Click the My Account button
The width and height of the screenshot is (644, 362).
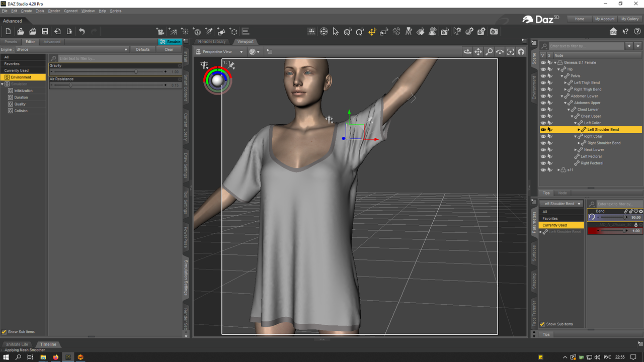tap(605, 19)
